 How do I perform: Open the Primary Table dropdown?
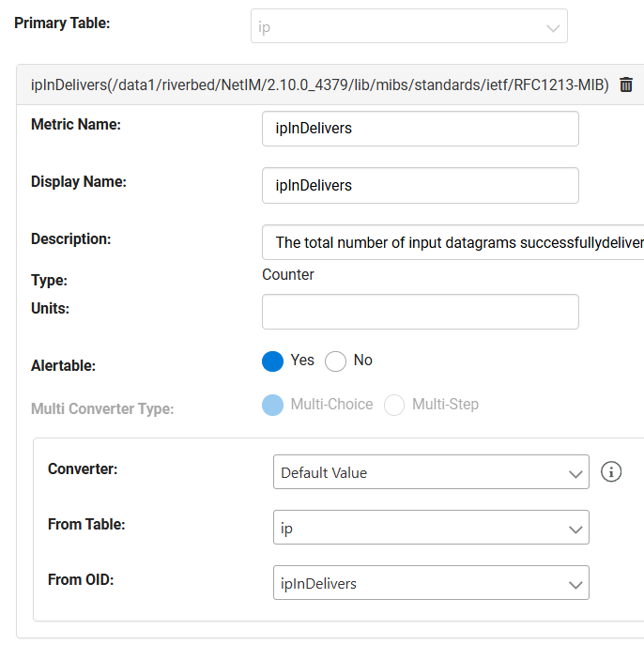click(408, 26)
